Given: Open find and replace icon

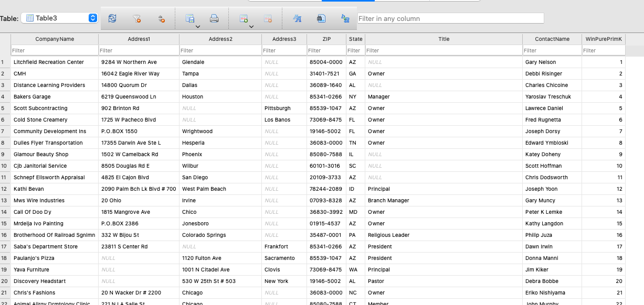Looking at the screenshot, I should click(345, 18).
